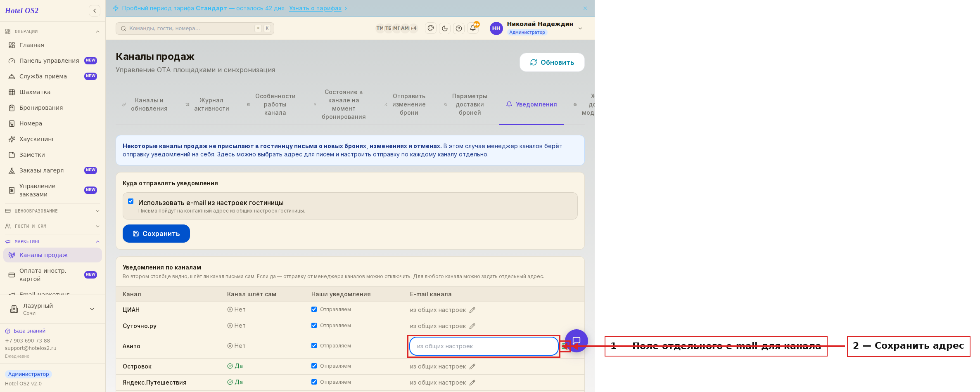The image size is (980, 392).
Task: Click the ТМ user avatar
Action: tap(380, 28)
